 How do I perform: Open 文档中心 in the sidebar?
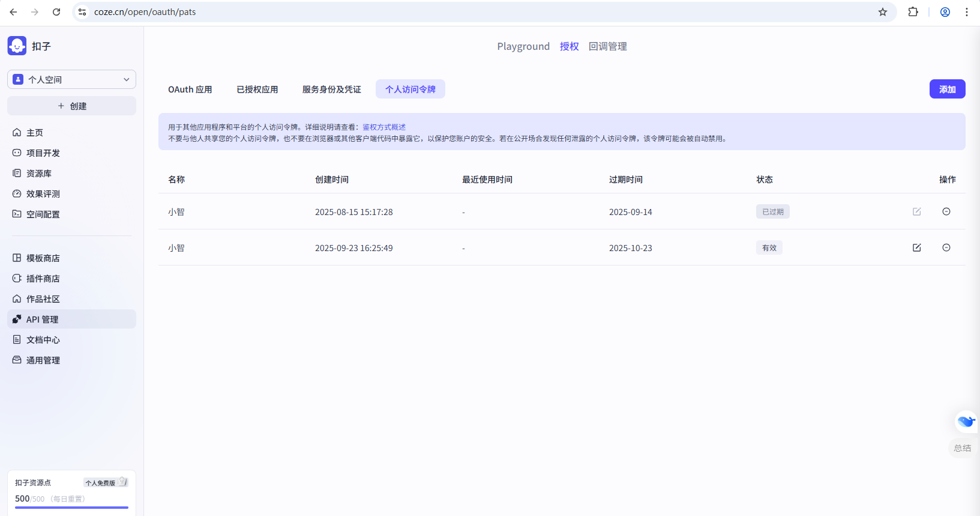(71, 339)
